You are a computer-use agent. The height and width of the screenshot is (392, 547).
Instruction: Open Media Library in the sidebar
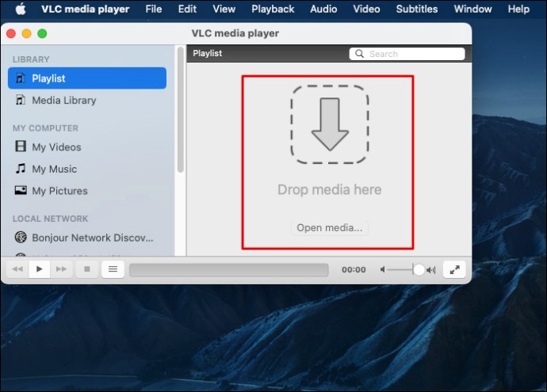click(x=63, y=101)
